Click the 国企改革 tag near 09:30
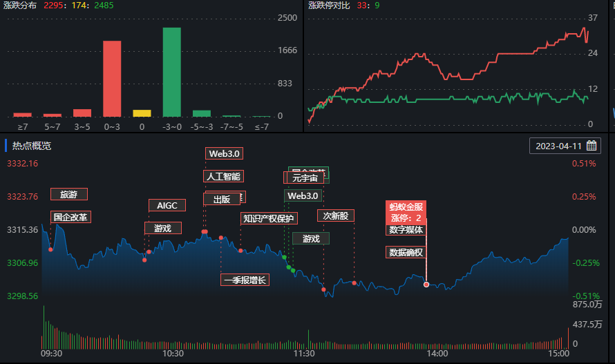The width and height of the screenshot is (615, 364). (72, 217)
